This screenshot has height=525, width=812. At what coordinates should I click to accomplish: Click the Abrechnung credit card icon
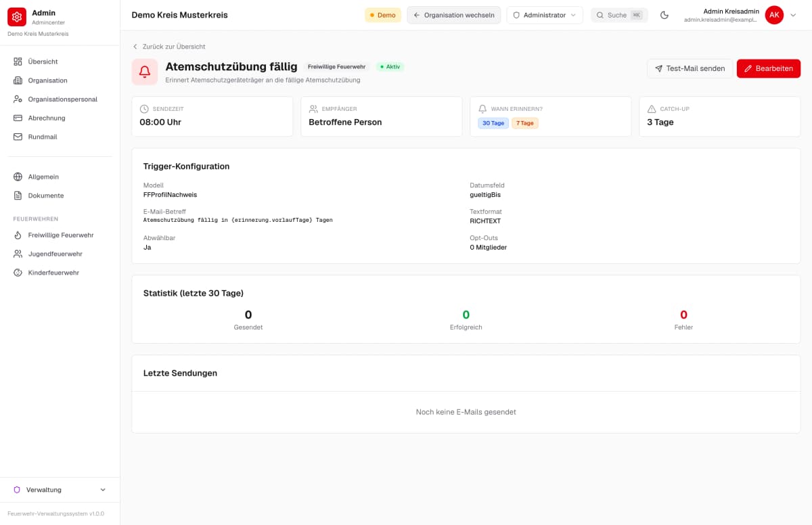click(x=18, y=118)
